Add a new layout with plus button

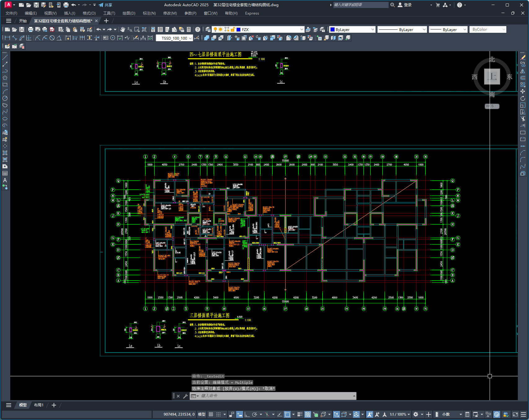tap(54, 405)
